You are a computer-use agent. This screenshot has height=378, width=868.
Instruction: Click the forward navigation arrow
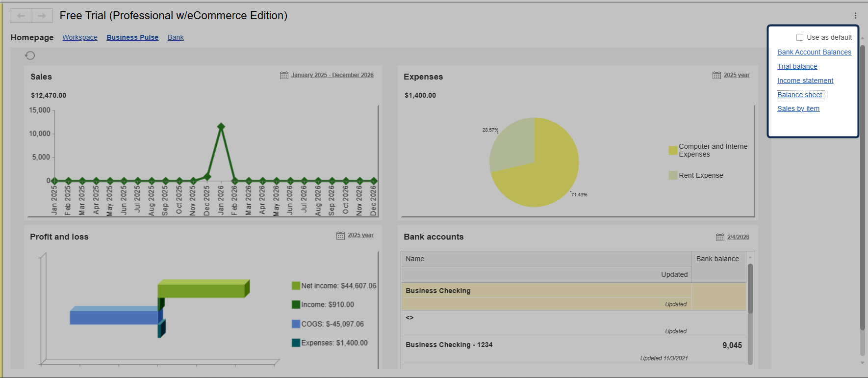[x=42, y=16]
